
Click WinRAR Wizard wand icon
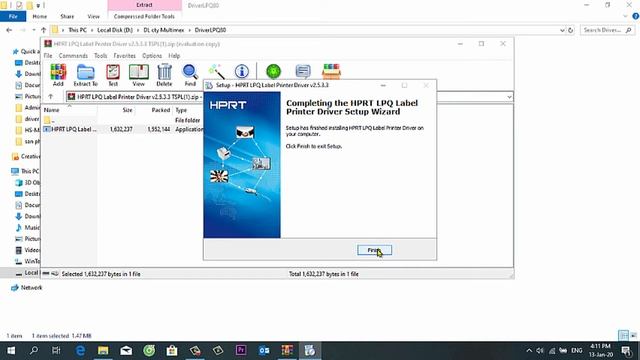tap(216, 72)
